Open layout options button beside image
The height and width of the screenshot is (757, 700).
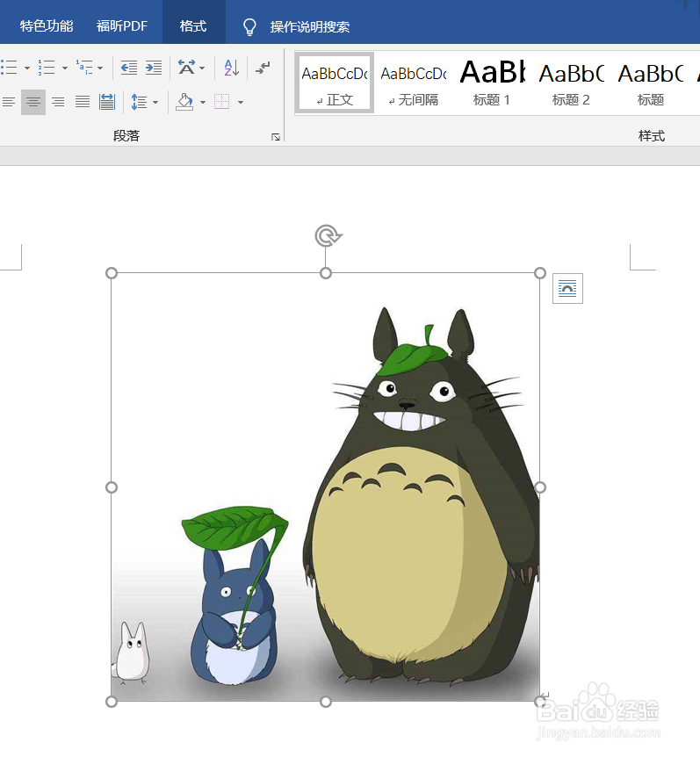(x=567, y=289)
